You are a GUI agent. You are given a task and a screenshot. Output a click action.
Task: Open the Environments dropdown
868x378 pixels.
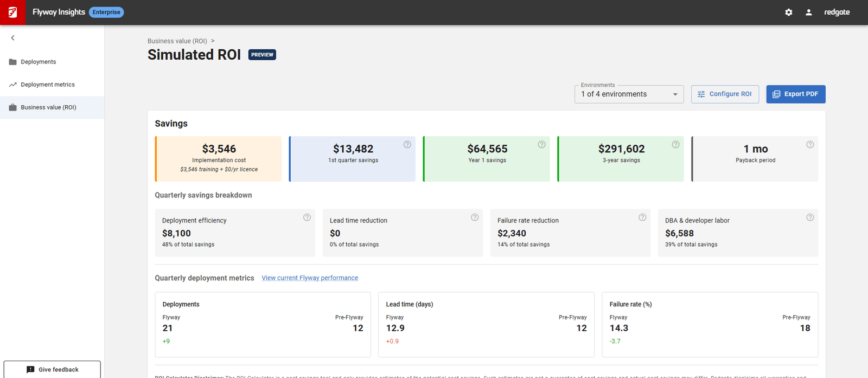[x=629, y=94]
